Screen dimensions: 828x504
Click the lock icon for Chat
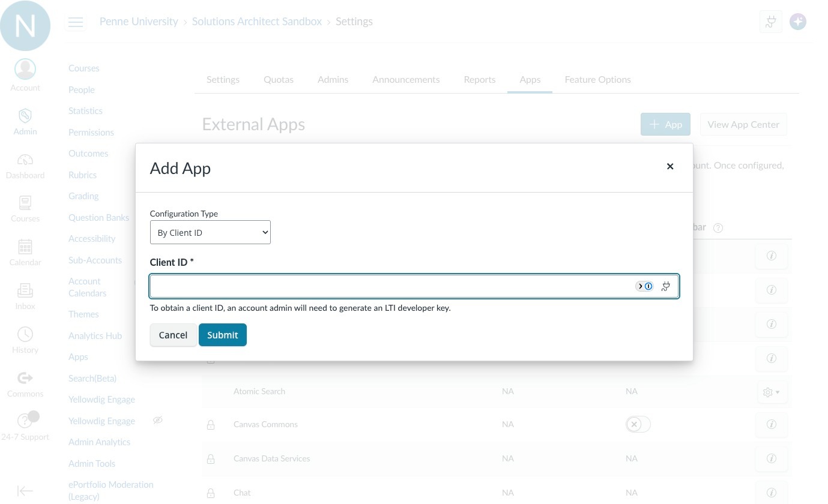(x=211, y=493)
